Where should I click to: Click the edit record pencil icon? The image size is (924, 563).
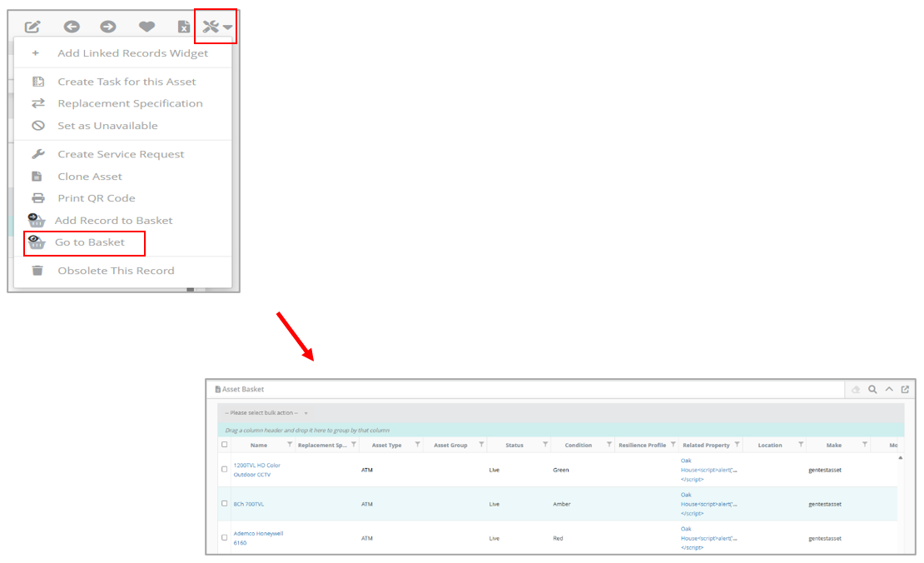[32, 27]
